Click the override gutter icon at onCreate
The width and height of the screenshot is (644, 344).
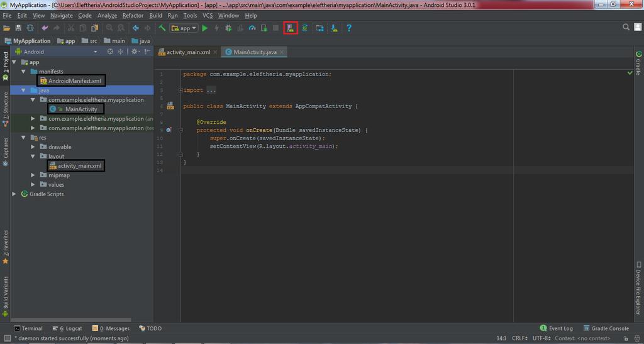click(x=169, y=130)
